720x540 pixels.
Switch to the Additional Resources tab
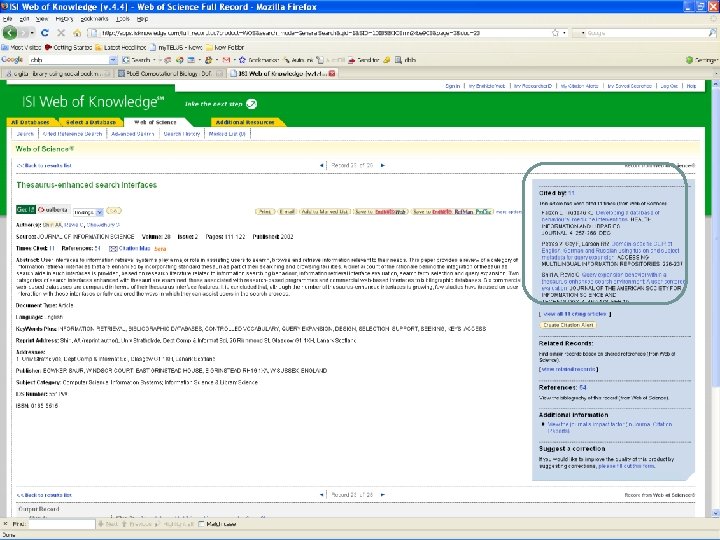coord(245,122)
